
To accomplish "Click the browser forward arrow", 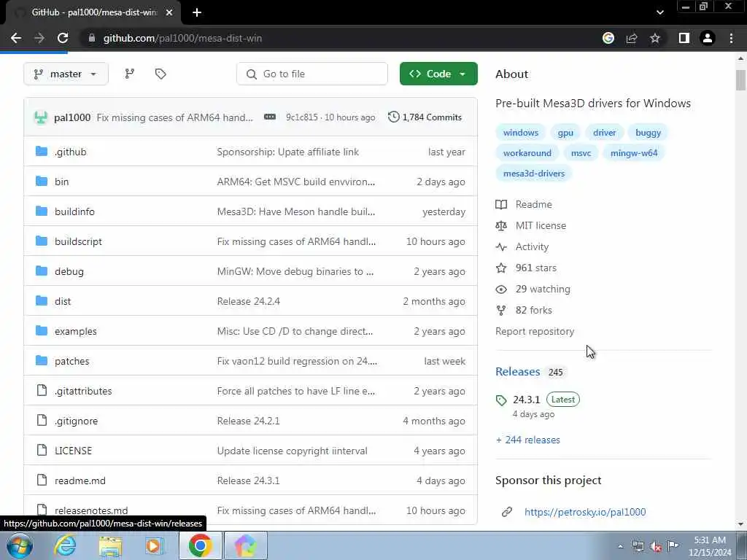I will click(39, 38).
